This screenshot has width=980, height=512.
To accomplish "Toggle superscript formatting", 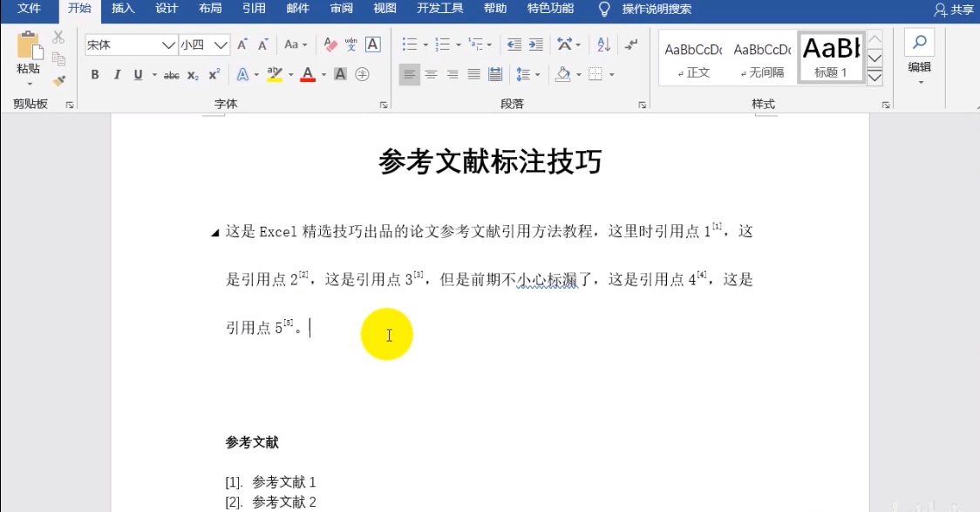I will click(214, 74).
